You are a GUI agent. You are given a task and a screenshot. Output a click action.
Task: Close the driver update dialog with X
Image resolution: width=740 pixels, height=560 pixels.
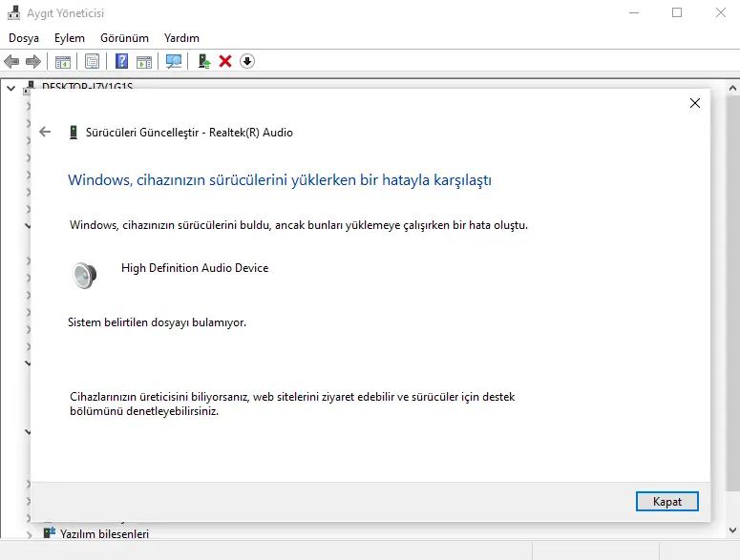pos(695,103)
